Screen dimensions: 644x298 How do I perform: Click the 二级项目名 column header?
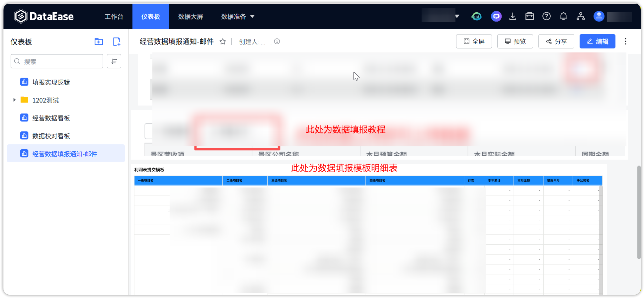pos(245,181)
